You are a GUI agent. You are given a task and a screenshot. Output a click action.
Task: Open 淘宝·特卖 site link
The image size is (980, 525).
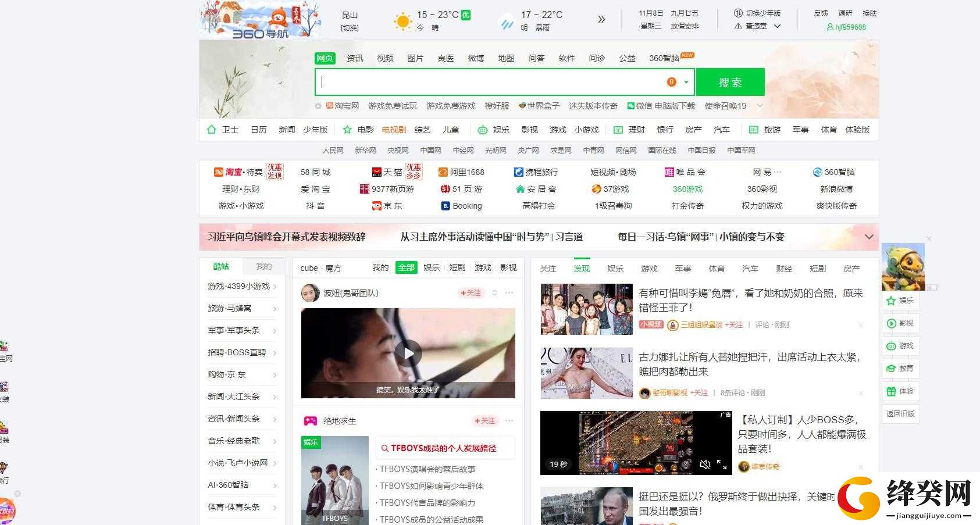238,172
